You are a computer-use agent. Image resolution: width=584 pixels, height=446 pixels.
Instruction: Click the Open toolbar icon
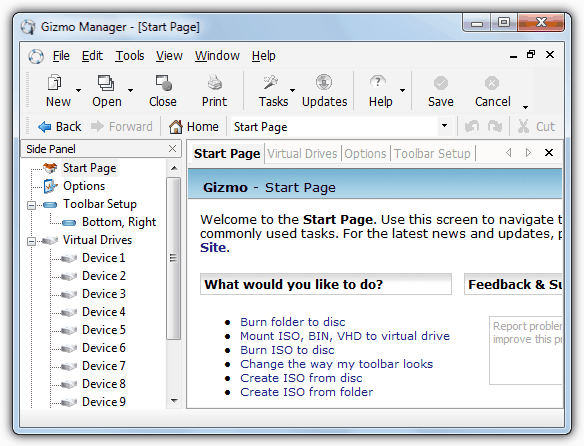click(106, 82)
